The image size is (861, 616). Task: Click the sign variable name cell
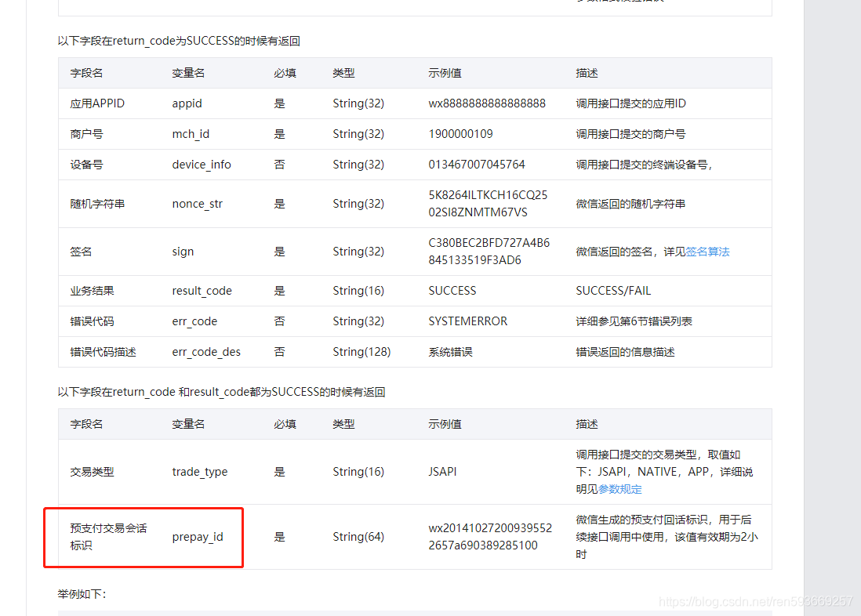click(x=183, y=252)
